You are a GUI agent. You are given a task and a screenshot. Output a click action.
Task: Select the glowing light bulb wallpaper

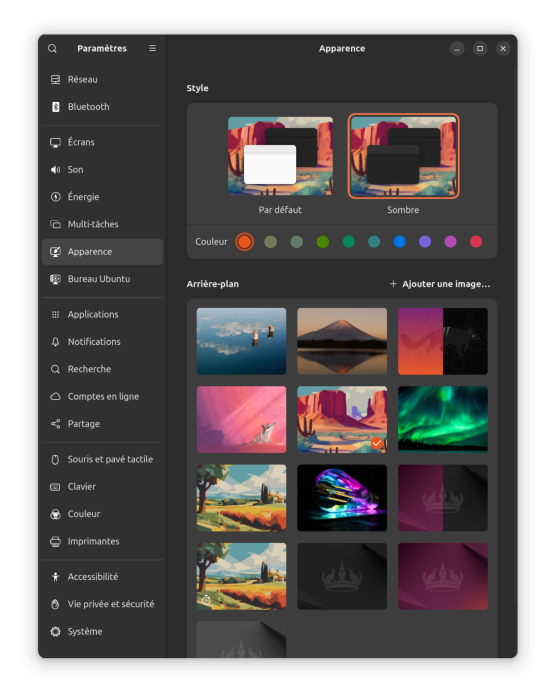click(x=342, y=498)
